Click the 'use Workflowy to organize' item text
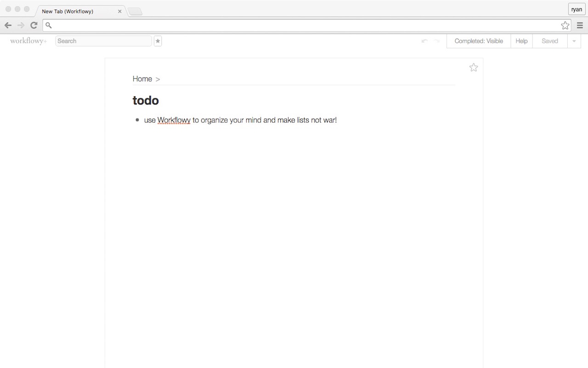The width and height of the screenshot is (588, 368). pos(240,120)
